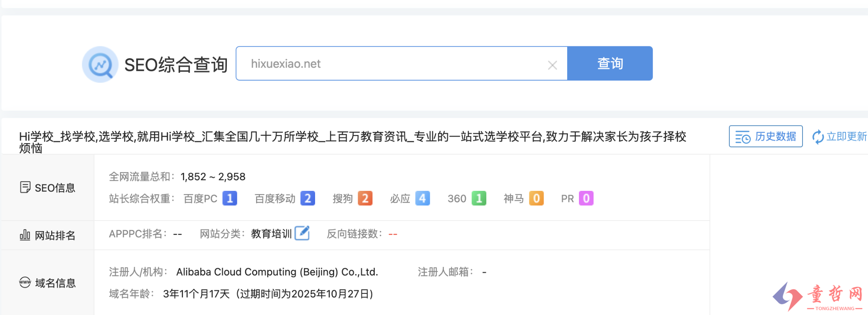The height and width of the screenshot is (315, 868).
Task: Click the SEO综合查询 magnifier logo
Action: point(100,64)
